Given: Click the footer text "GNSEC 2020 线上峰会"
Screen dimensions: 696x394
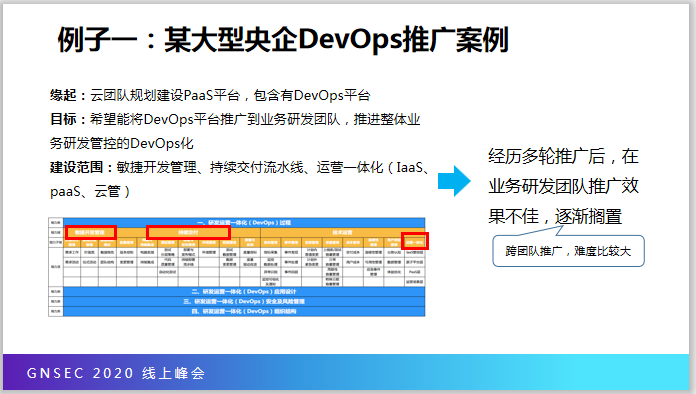Looking at the screenshot, I should pyautogui.click(x=116, y=373).
